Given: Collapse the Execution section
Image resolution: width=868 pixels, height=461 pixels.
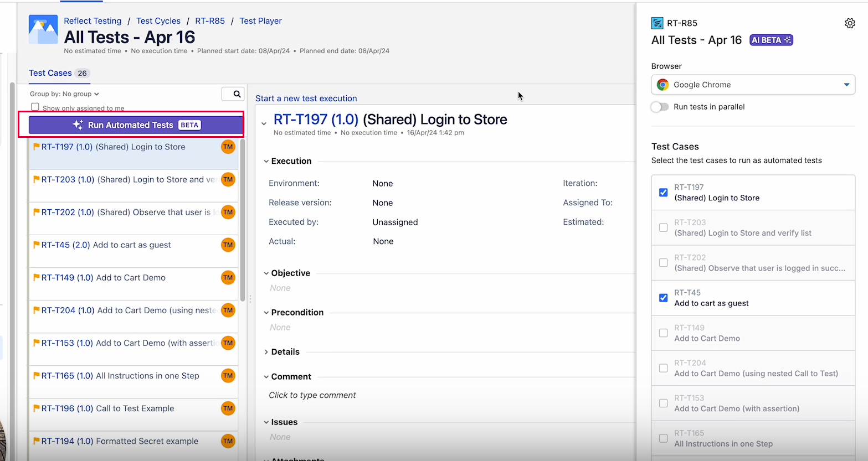Looking at the screenshot, I should tap(291, 161).
